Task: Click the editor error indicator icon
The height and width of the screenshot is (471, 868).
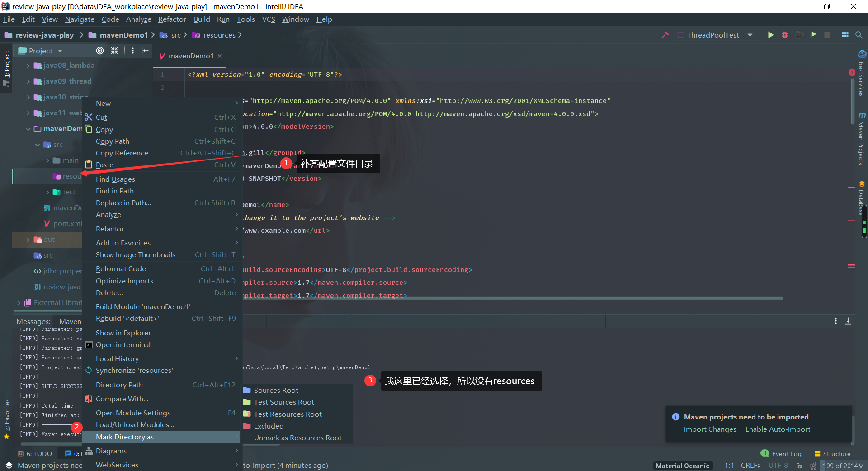Action: pos(852,72)
